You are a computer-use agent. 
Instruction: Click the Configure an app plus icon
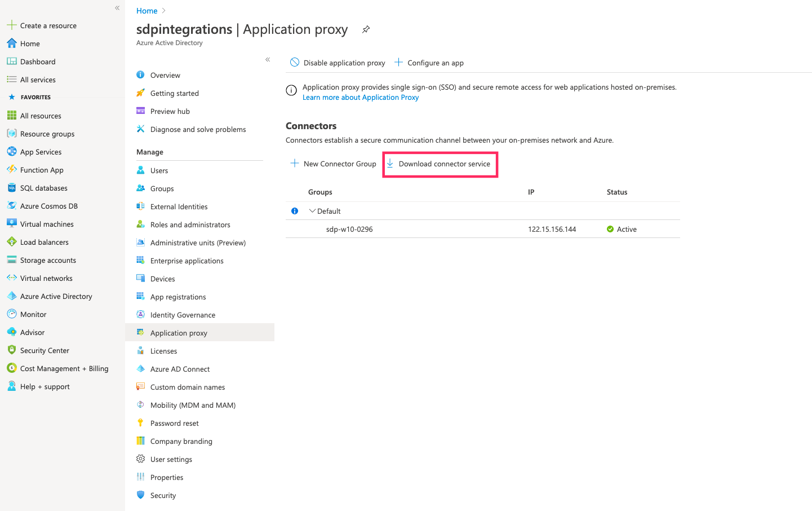(398, 63)
